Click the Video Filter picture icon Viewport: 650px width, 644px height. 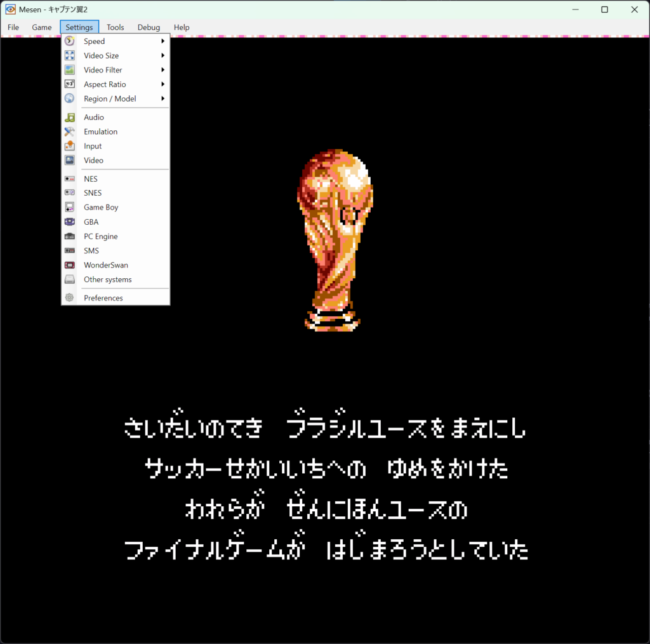(70, 70)
